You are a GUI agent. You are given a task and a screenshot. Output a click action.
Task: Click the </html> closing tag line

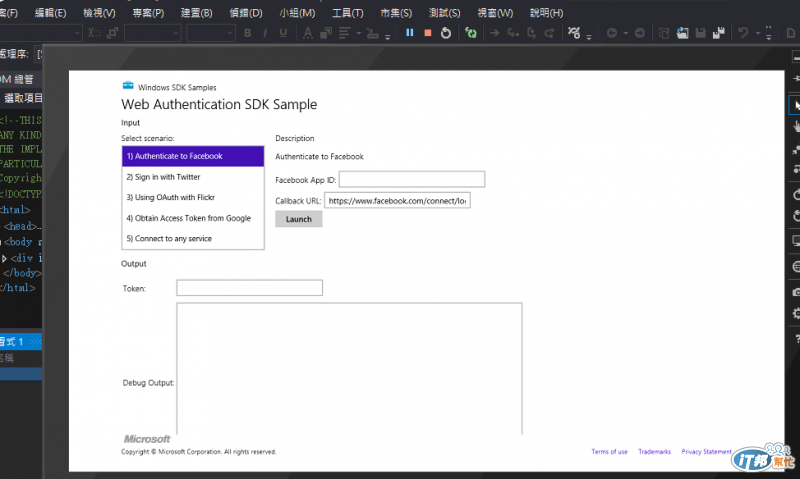click(18, 288)
